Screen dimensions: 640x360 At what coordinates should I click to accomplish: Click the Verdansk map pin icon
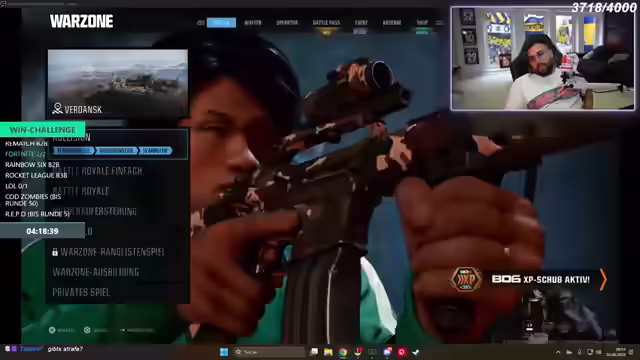tap(57, 109)
